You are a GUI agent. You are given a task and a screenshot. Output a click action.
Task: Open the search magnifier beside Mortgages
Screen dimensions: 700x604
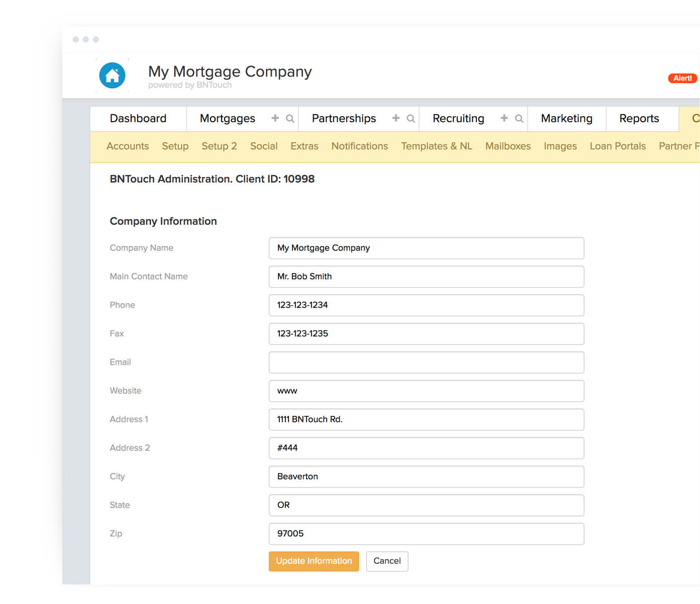click(289, 118)
